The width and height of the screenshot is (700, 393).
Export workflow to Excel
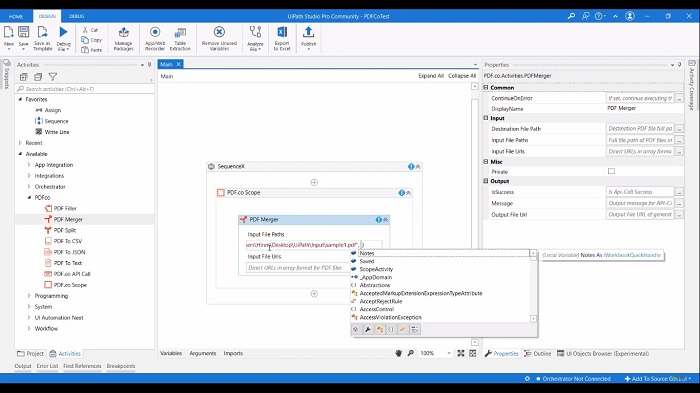[x=282, y=39]
